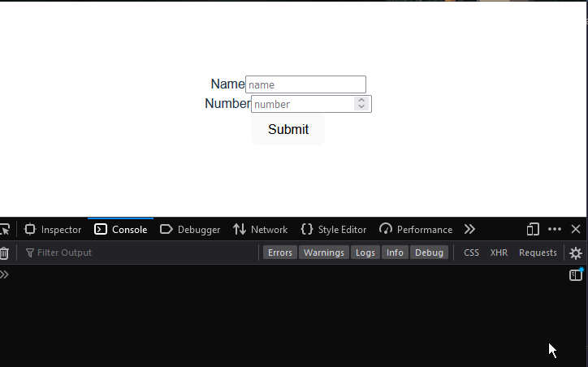Image resolution: width=588 pixels, height=367 pixels.
Task: Enable the CSS filter
Action: click(x=471, y=253)
